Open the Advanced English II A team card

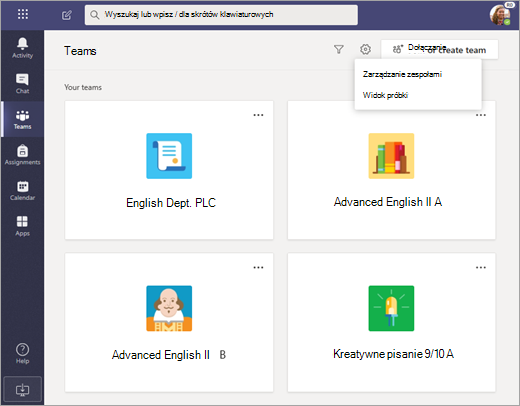pyautogui.click(x=391, y=170)
